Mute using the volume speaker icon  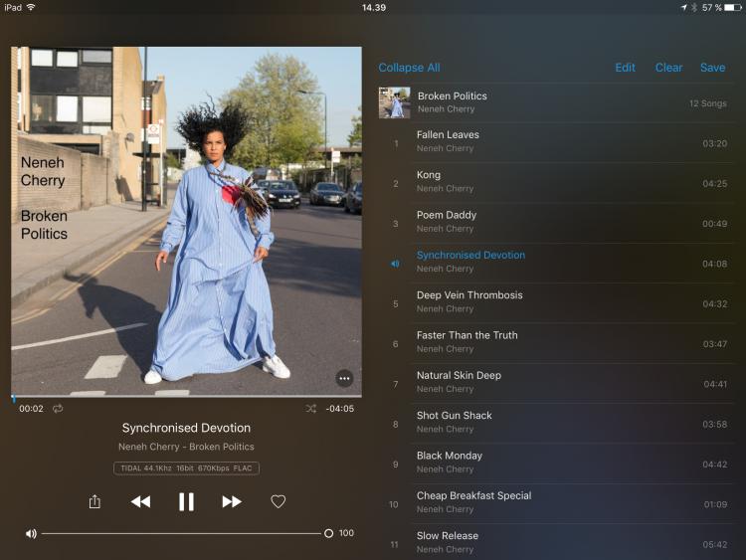click(31, 533)
